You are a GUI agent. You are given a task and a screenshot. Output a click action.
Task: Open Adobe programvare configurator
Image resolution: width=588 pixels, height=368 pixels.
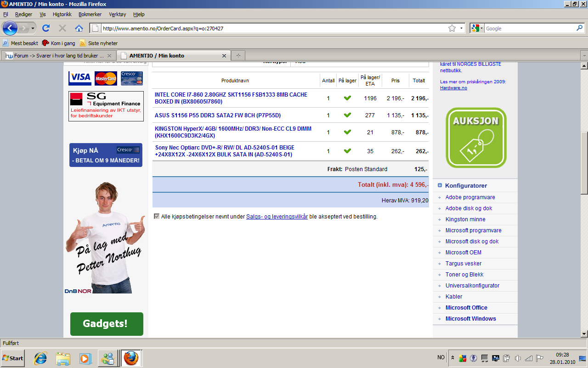(470, 197)
